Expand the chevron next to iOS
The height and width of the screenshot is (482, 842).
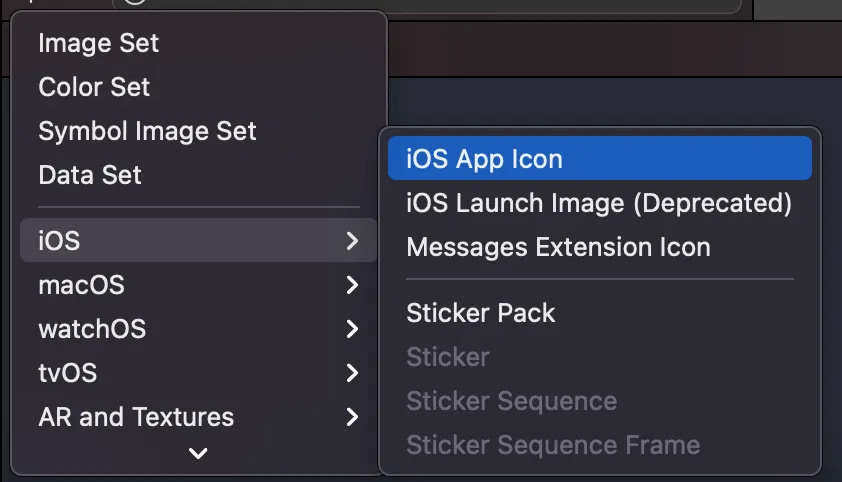(x=351, y=241)
